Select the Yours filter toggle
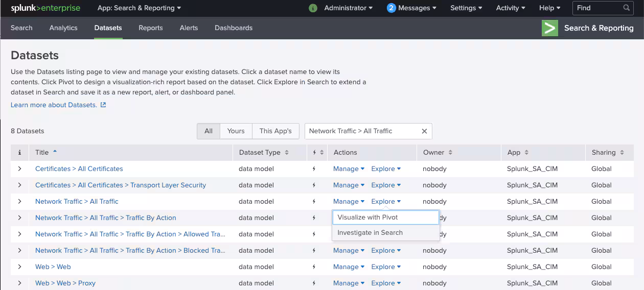This screenshot has height=290, width=644. pos(236,131)
